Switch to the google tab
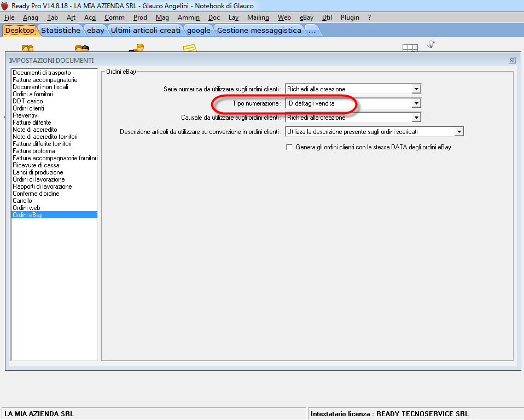This screenshot has width=524, height=420. point(199,31)
